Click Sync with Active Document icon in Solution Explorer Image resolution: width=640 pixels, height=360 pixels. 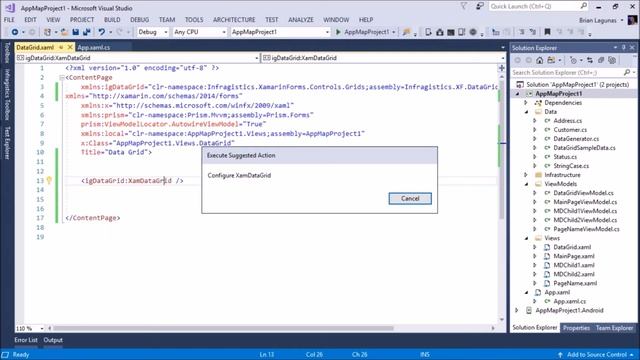click(590, 60)
